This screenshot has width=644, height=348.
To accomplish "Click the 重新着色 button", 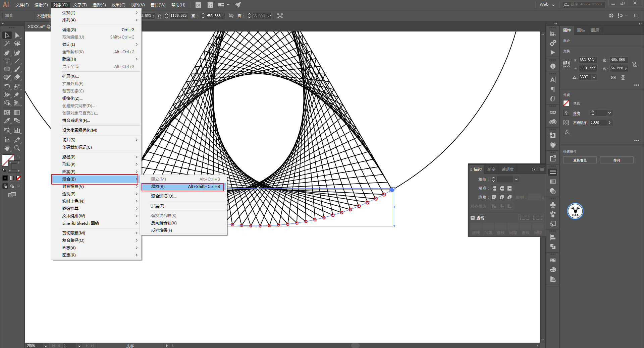I will click(x=580, y=160).
